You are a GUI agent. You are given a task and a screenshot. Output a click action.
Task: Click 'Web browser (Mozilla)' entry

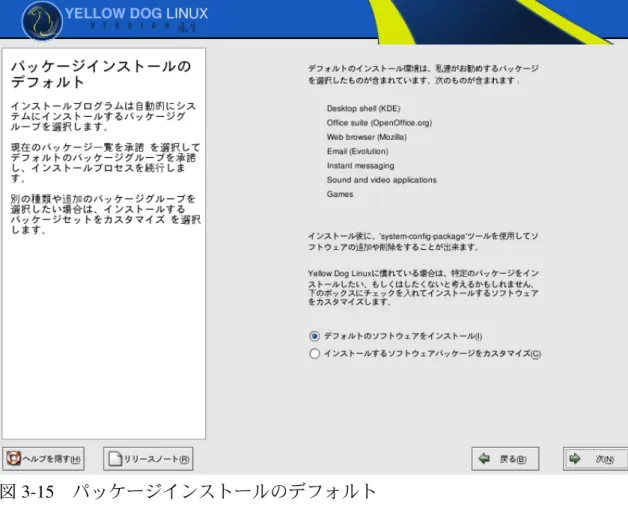366,137
